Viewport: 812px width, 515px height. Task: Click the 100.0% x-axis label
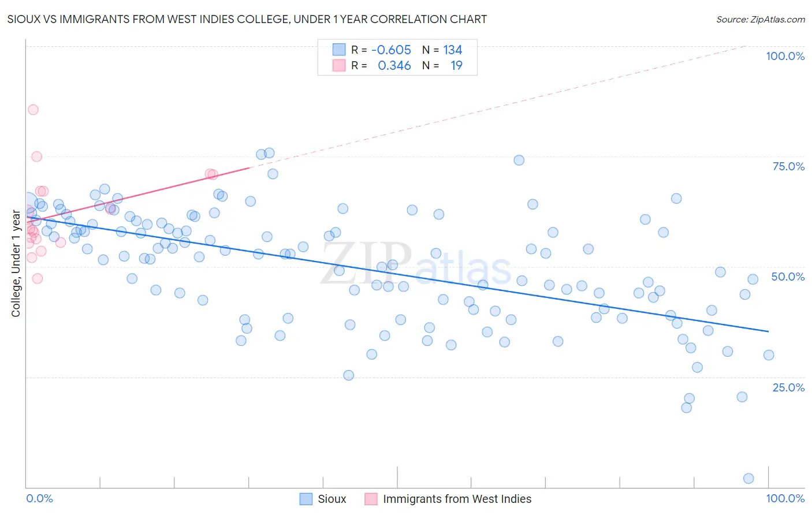tap(785, 498)
